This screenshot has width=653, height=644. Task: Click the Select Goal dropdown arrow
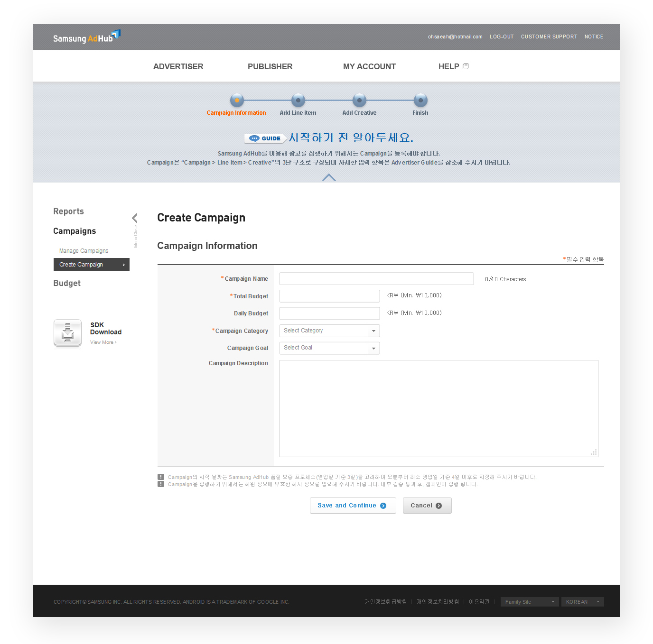pos(374,349)
